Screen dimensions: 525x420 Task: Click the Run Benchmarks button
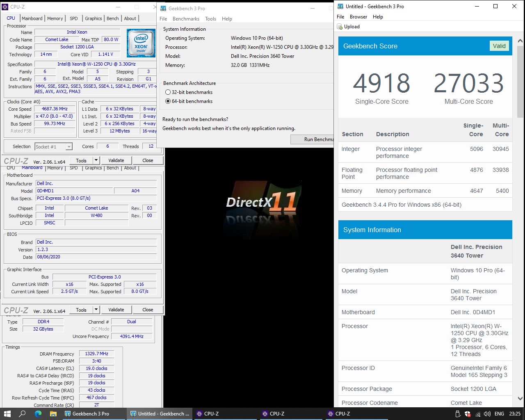click(312, 139)
